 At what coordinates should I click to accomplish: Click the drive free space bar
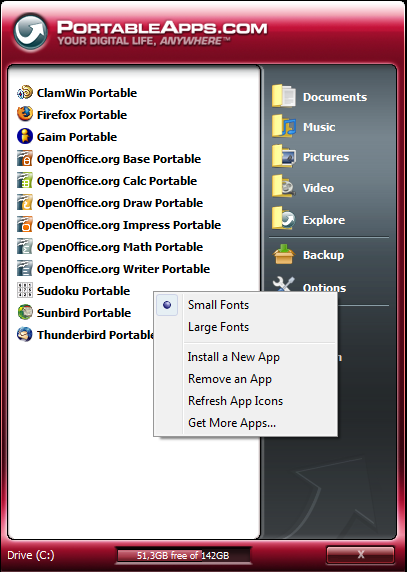[183, 555]
